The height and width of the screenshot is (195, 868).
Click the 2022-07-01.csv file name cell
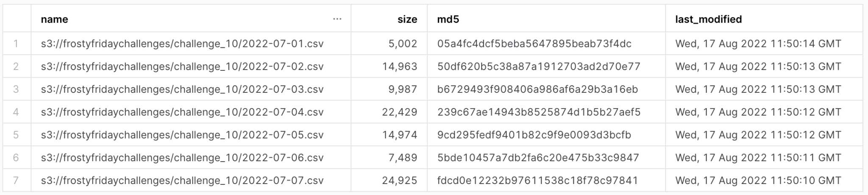(x=182, y=44)
